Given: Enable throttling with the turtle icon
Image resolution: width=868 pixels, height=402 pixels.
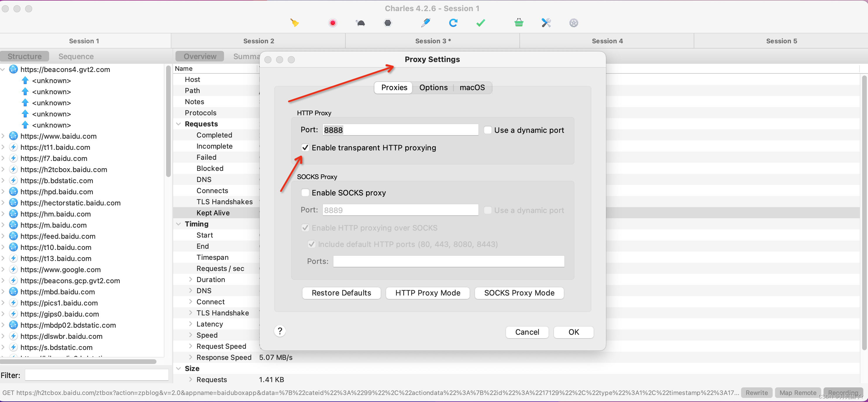Looking at the screenshot, I should click(360, 23).
